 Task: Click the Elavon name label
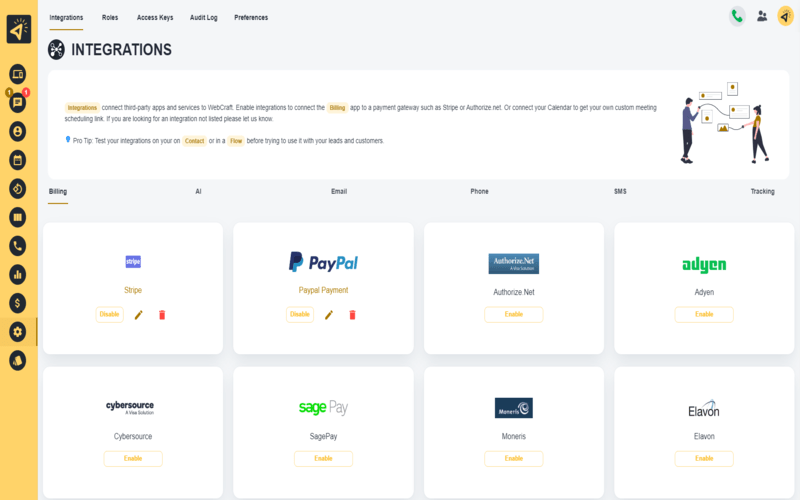coord(704,437)
